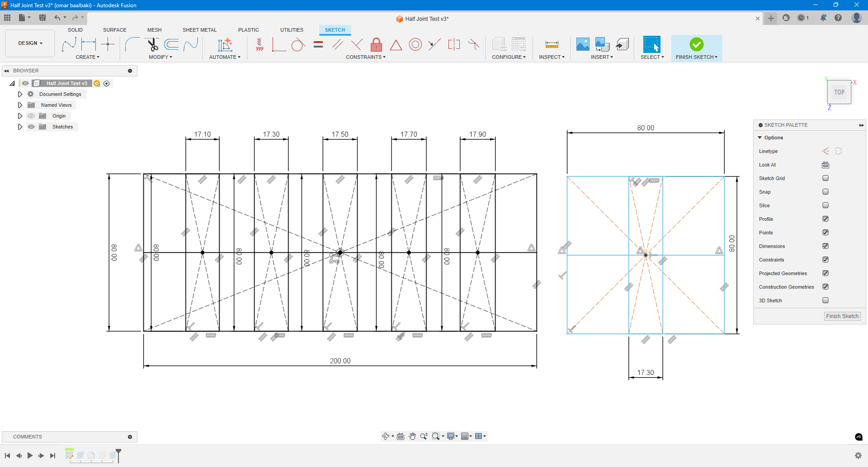Click the green Finish Sketch checkmark
Image resolution: width=868 pixels, height=467 pixels.
click(697, 44)
